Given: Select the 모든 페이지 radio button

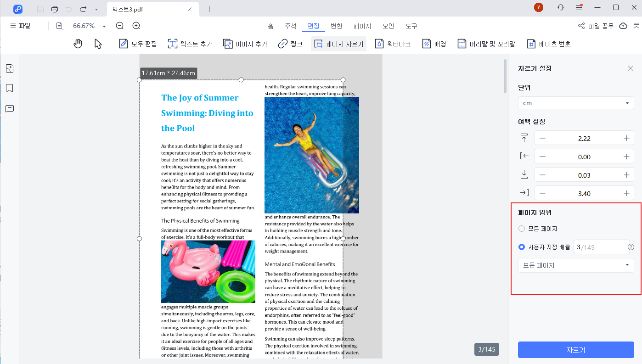Looking at the screenshot, I should [x=521, y=228].
